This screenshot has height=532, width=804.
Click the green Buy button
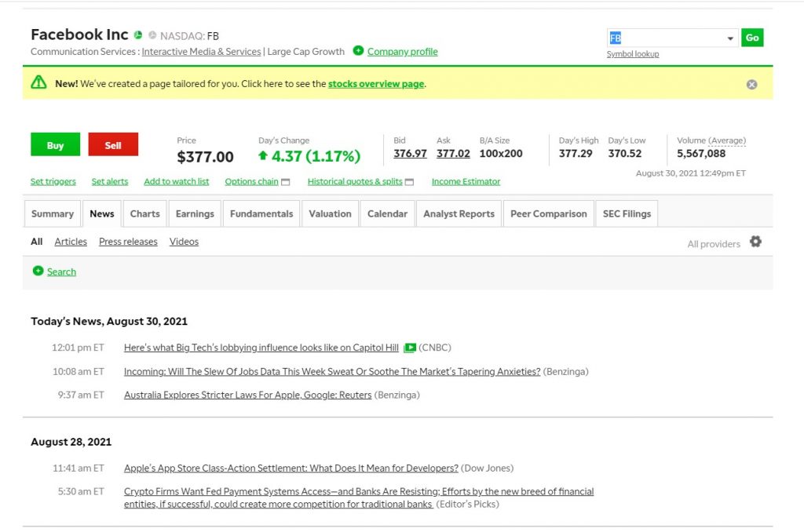click(x=56, y=144)
